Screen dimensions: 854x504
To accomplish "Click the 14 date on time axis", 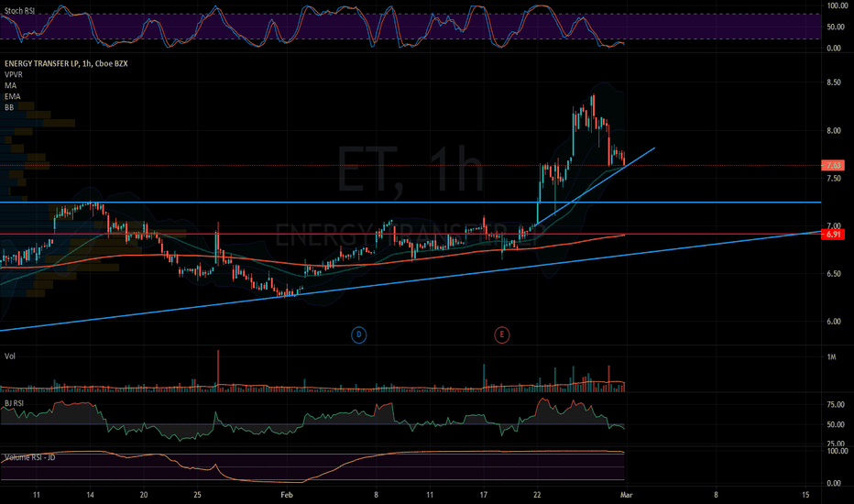I will [x=90, y=495].
